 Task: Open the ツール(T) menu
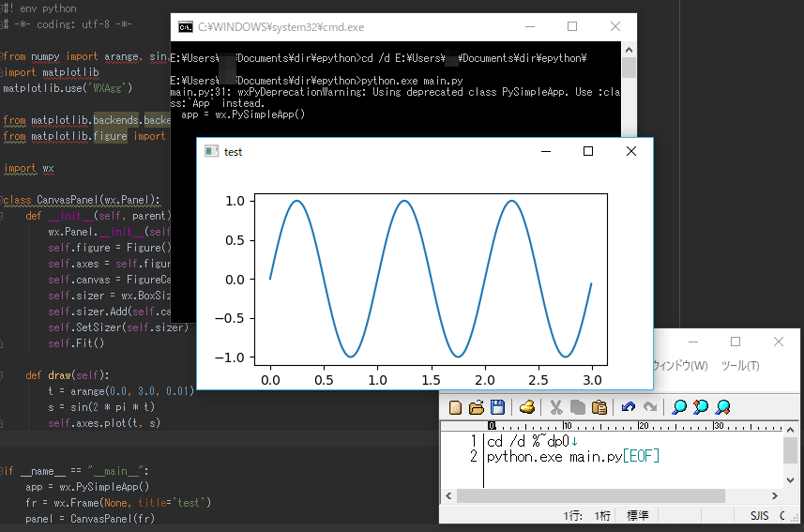tap(740, 365)
